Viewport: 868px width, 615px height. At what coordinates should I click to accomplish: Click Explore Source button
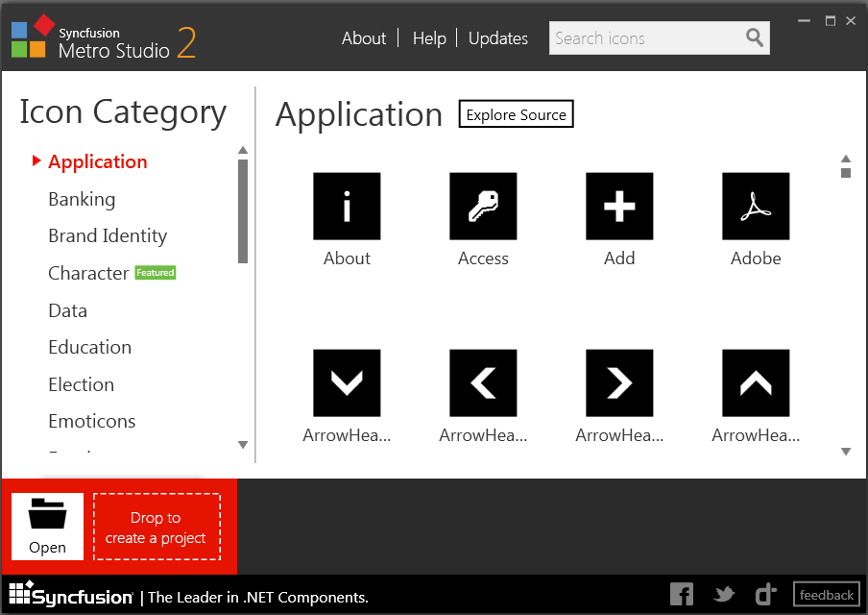click(516, 114)
